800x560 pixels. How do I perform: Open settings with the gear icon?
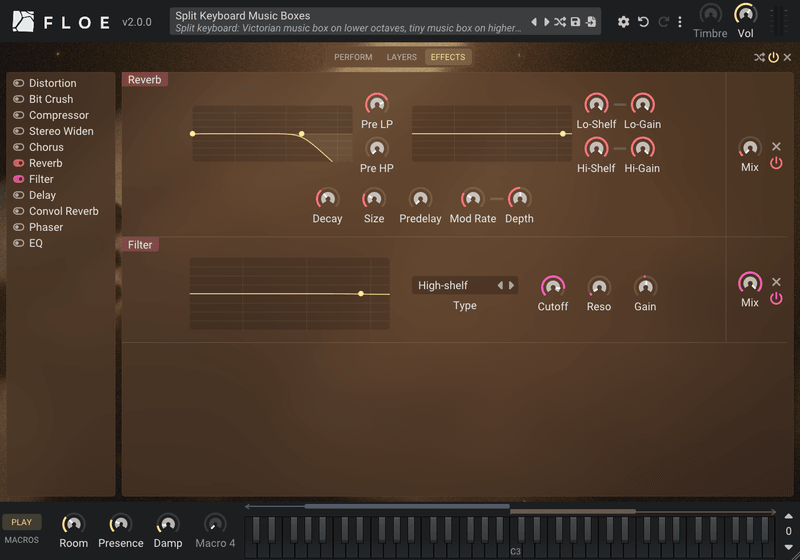tap(623, 22)
